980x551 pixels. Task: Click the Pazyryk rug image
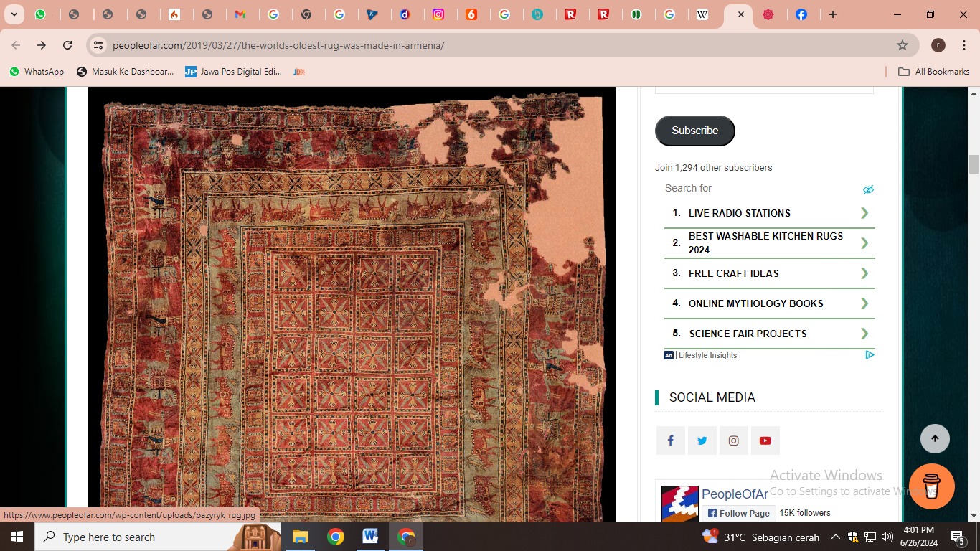[352, 305]
